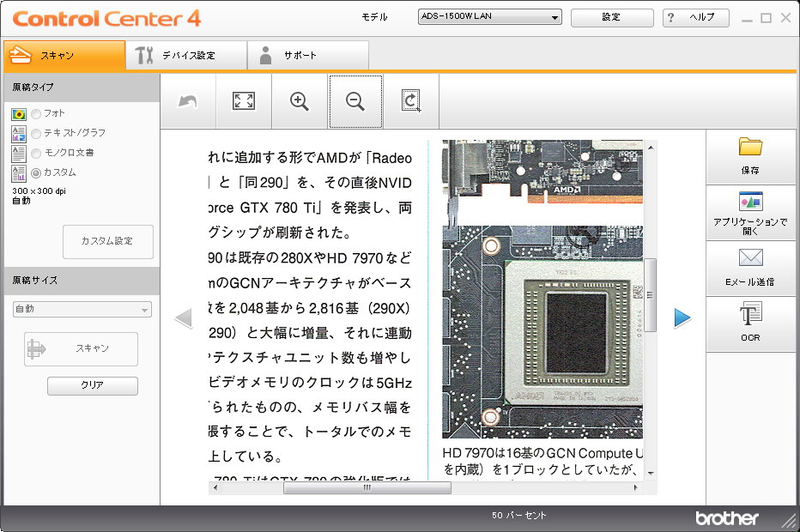Rotate the scanned preview image

coord(411,100)
